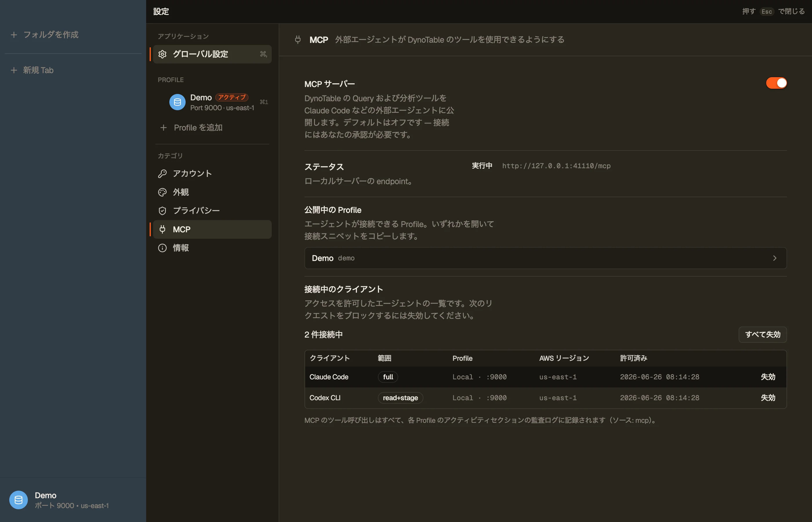Open グローバル設定 in settings sidebar
Image resolution: width=812 pixels, height=522 pixels.
tap(212, 54)
